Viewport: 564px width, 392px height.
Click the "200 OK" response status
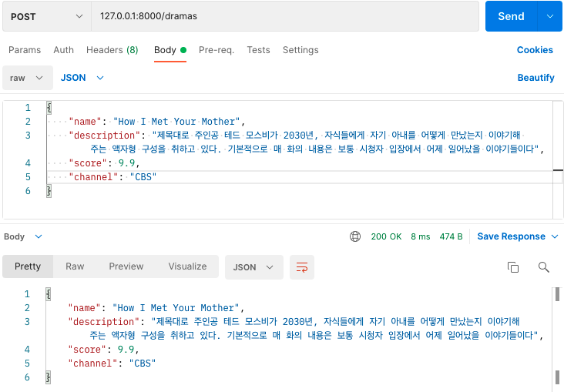pyautogui.click(x=386, y=236)
